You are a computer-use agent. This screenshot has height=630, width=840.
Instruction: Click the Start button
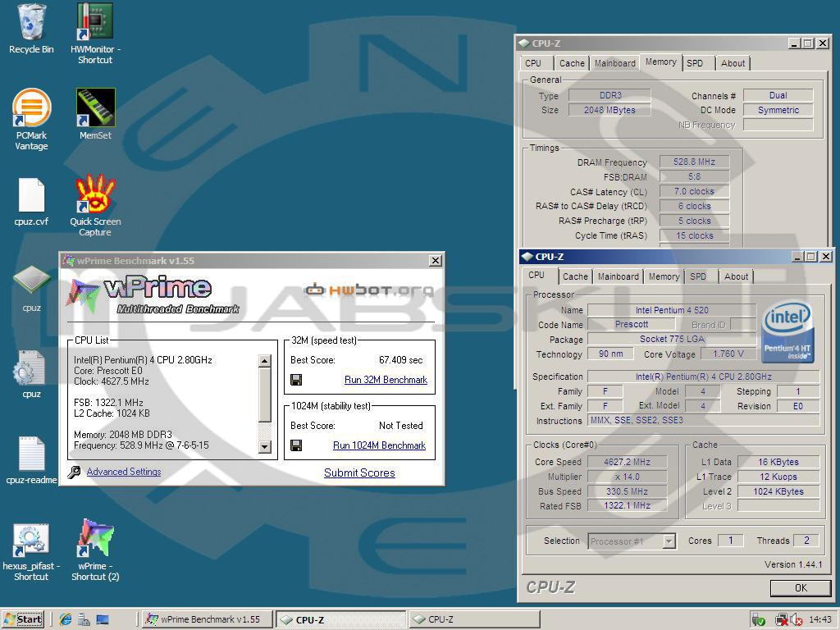click(x=23, y=620)
